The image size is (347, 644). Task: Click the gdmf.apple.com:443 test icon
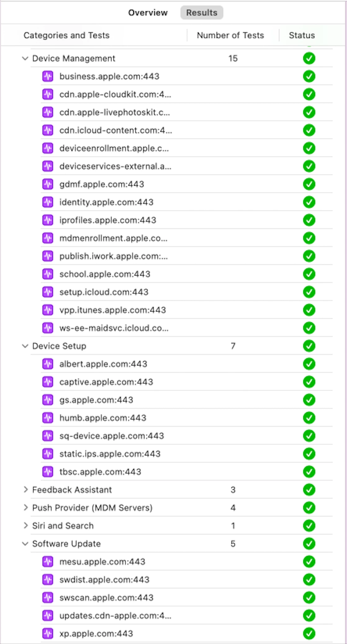[x=48, y=184]
